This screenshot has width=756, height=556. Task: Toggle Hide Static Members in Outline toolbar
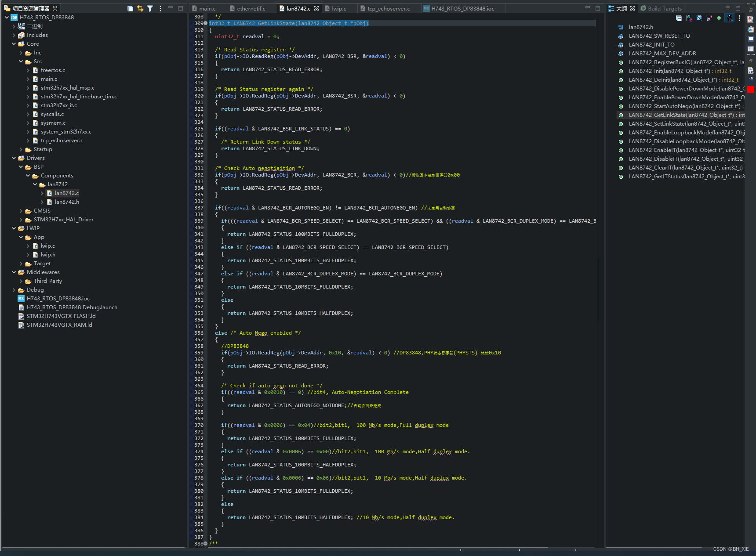[709, 18]
